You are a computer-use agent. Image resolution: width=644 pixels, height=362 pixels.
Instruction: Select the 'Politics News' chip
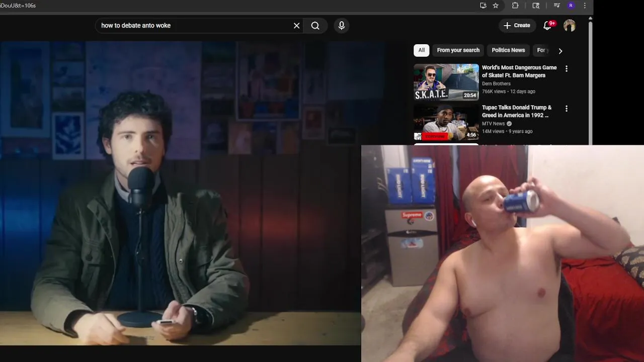coord(508,50)
